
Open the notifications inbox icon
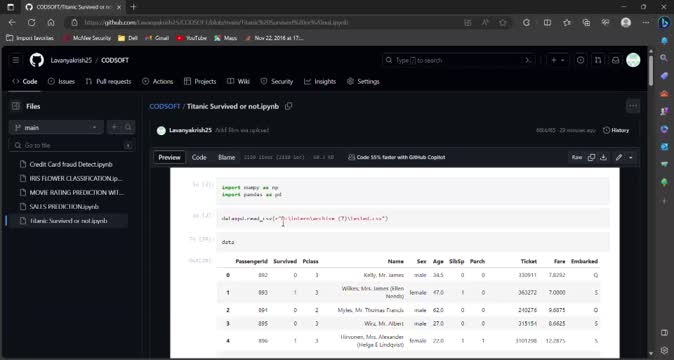tap(616, 60)
